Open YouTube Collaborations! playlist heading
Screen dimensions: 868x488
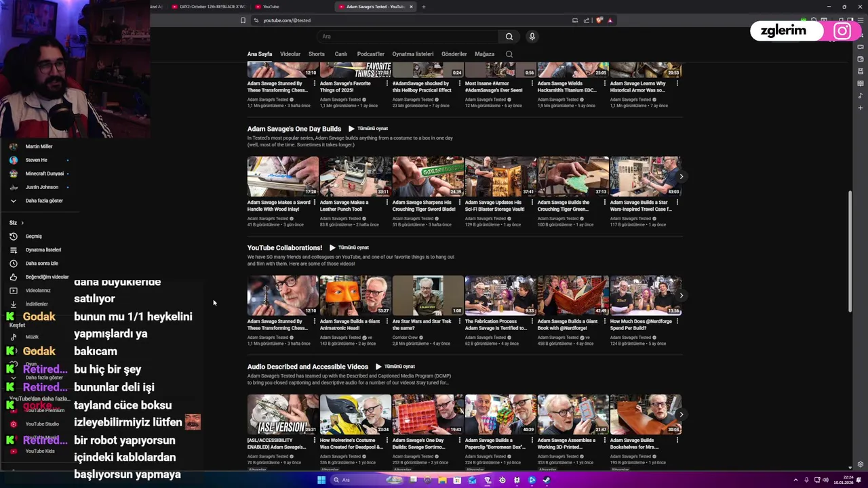point(285,248)
